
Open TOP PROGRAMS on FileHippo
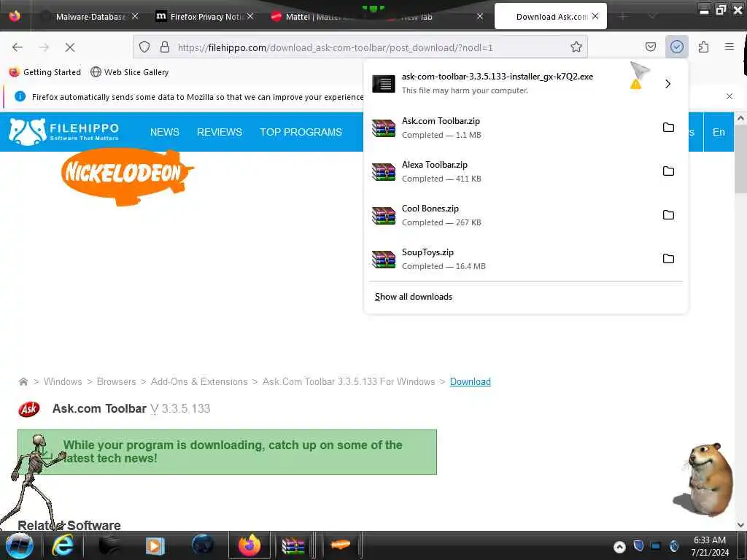point(301,132)
